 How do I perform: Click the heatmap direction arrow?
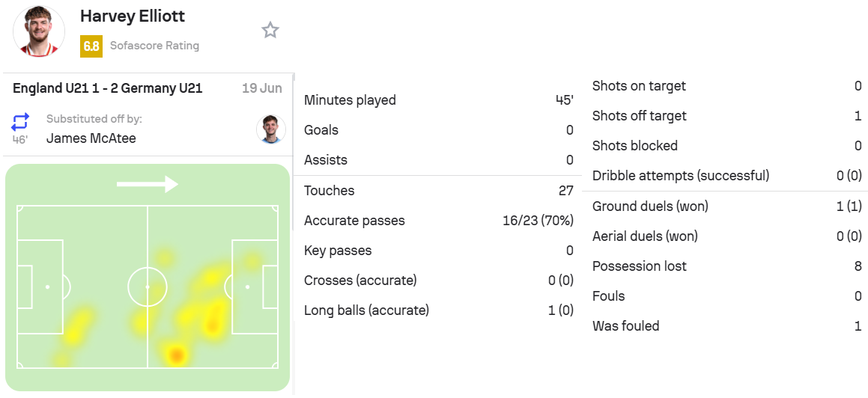coord(148,184)
